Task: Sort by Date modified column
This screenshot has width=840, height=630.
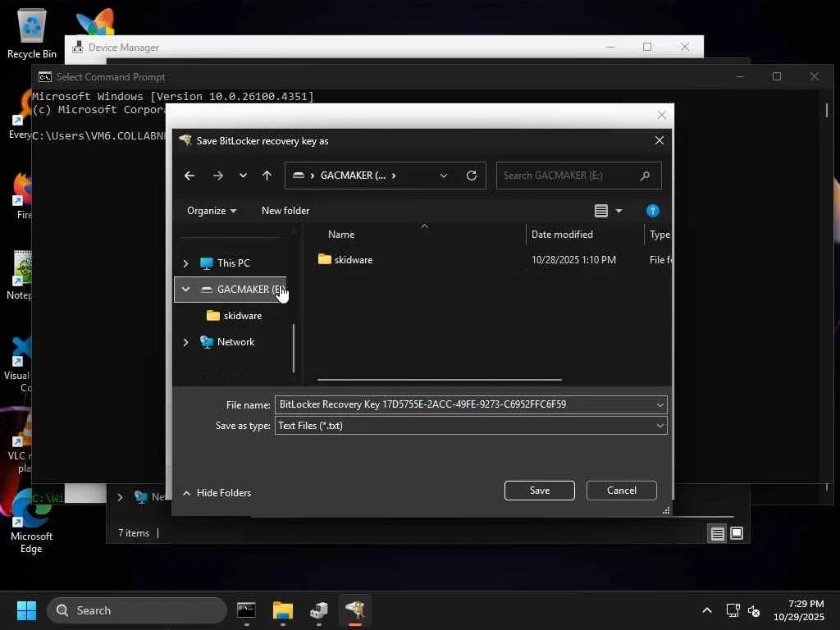Action: click(562, 235)
